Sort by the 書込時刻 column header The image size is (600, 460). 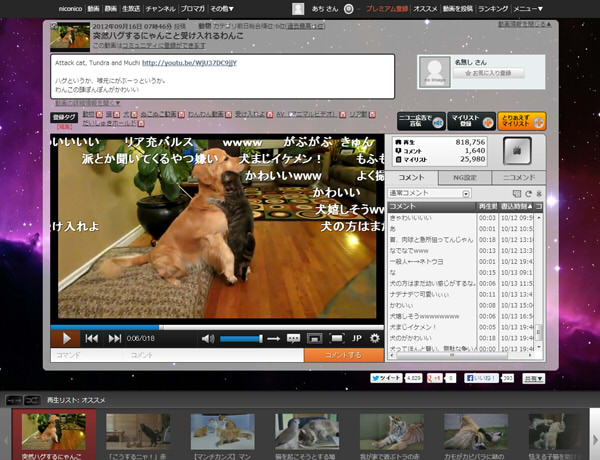point(516,206)
